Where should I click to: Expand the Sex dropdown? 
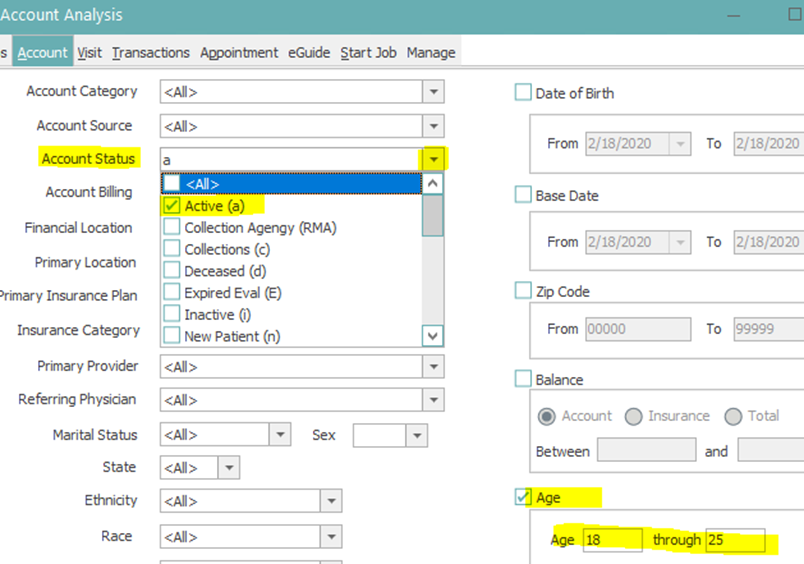point(416,435)
